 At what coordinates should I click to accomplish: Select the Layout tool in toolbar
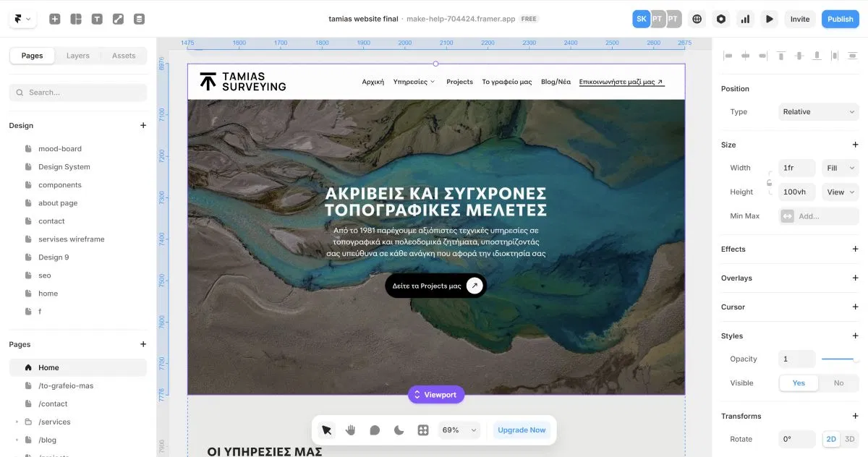[76, 19]
